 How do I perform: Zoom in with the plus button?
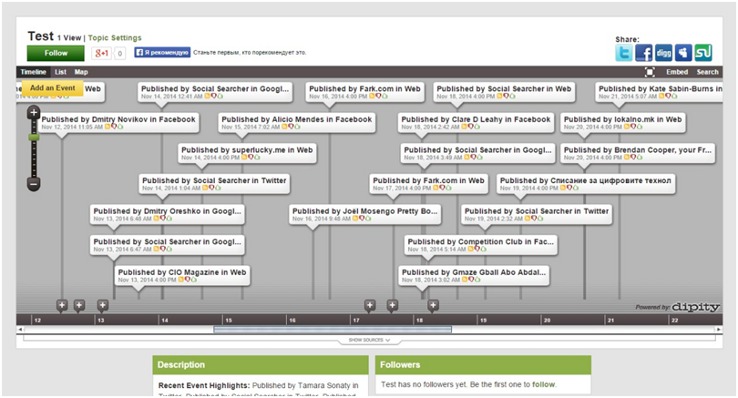(33, 112)
